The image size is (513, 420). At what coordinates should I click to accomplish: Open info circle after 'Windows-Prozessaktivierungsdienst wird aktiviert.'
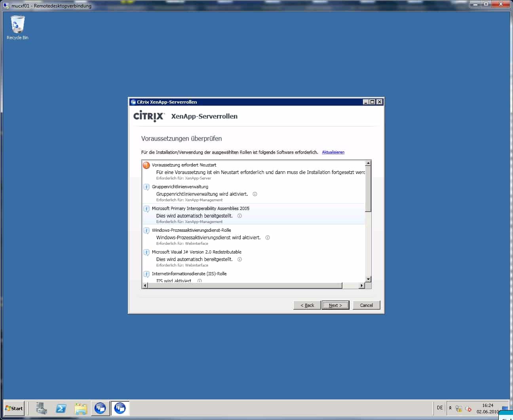[x=268, y=238]
